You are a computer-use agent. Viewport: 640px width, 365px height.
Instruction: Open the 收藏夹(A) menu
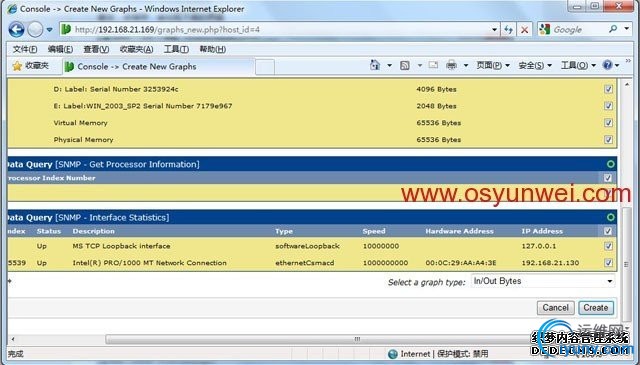click(x=136, y=49)
